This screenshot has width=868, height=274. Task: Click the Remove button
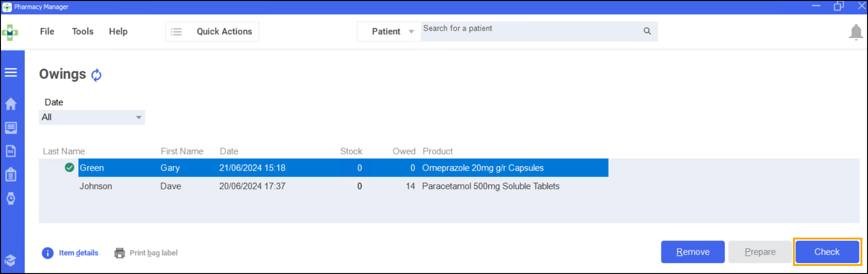693,252
